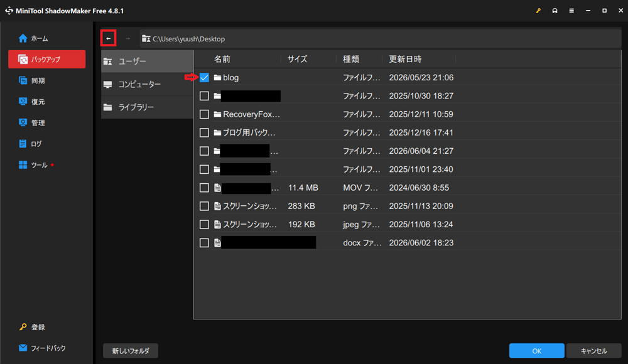
Task: Click the 復元 restore icon
Action: click(23, 101)
